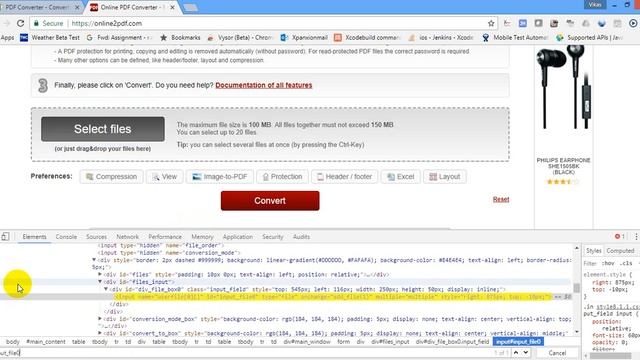Switch to DevTools Elements tab
This screenshot has height=360, width=640.
click(34, 237)
